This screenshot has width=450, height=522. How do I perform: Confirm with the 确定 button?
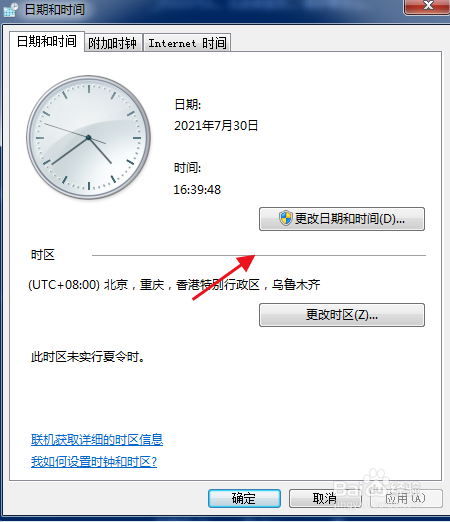[244, 498]
